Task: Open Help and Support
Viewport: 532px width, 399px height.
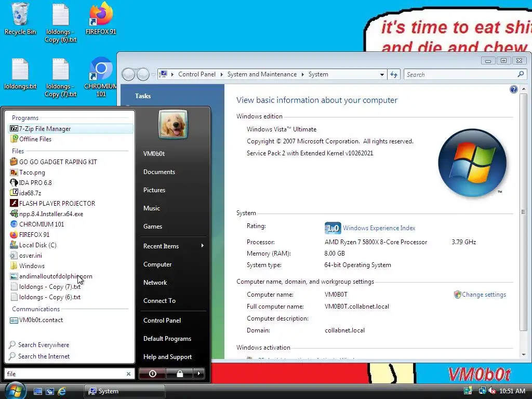Action: pyautogui.click(x=168, y=357)
